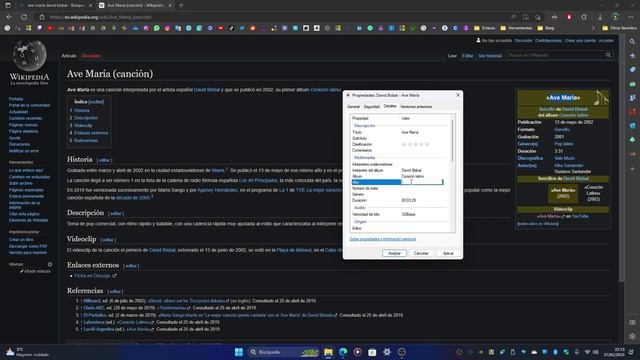Image resolution: width=640 pixels, height=360 pixels.
Task: Click the Aplicar button
Action: click(448, 253)
